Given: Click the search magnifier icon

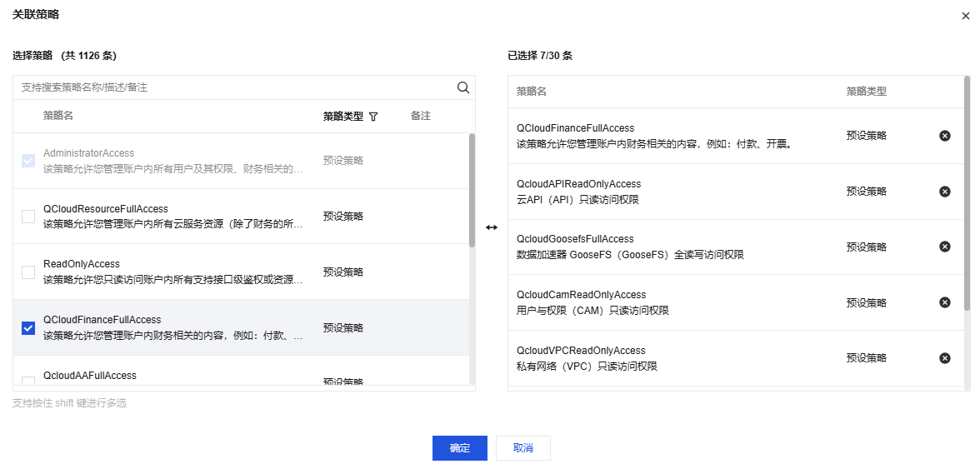Looking at the screenshot, I should pos(463,87).
